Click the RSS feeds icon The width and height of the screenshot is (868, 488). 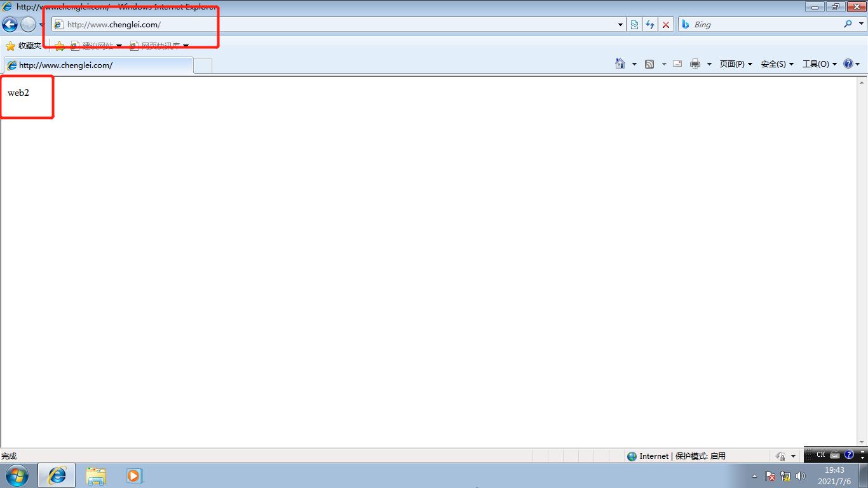[649, 64]
